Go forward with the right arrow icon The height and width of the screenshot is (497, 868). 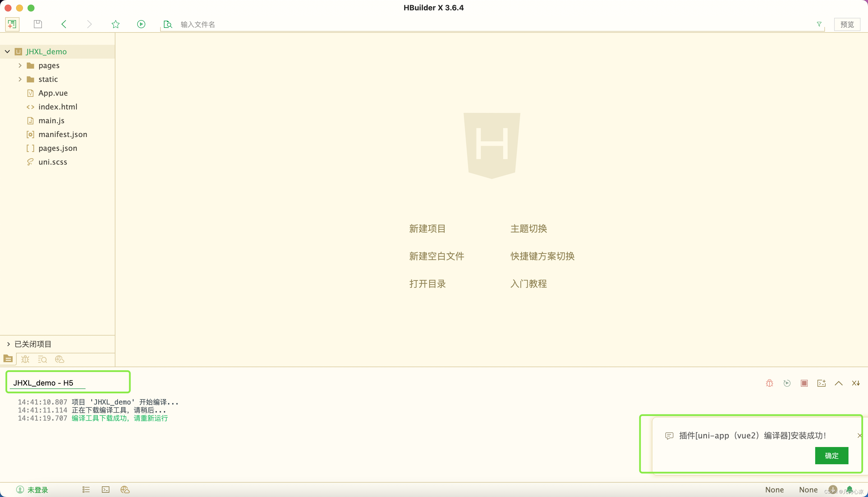click(x=89, y=24)
